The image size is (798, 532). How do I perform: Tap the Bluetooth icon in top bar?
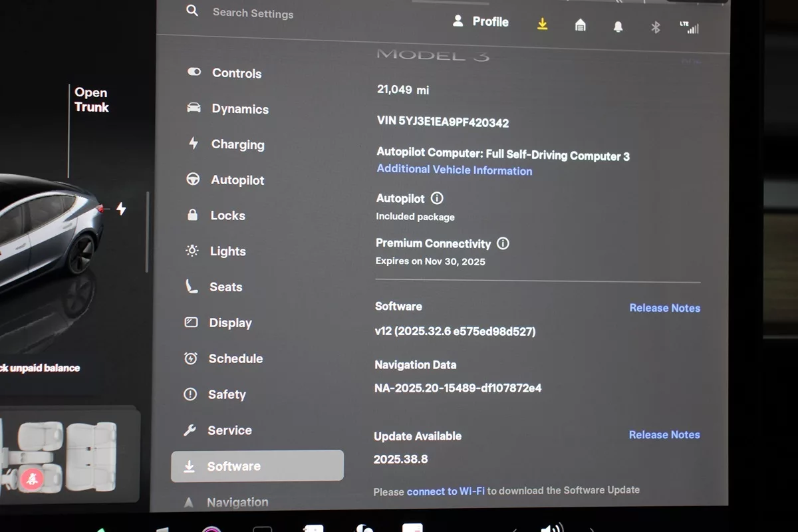click(x=655, y=27)
